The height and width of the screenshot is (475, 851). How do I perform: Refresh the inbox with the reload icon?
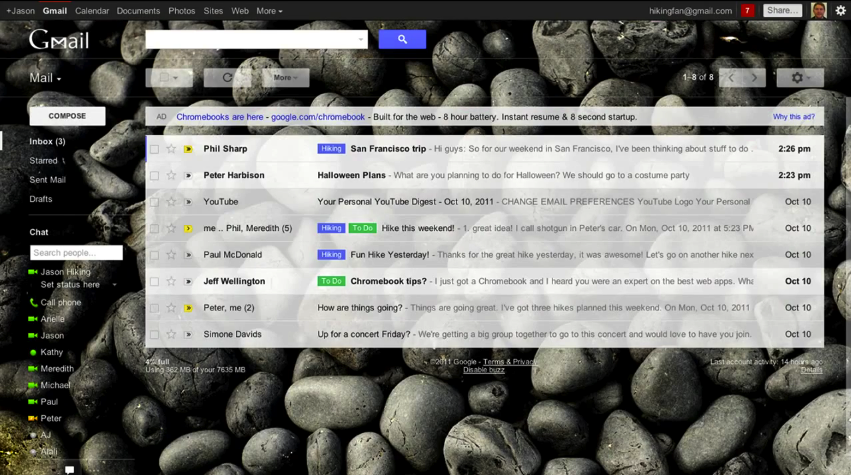pyautogui.click(x=227, y=77)
